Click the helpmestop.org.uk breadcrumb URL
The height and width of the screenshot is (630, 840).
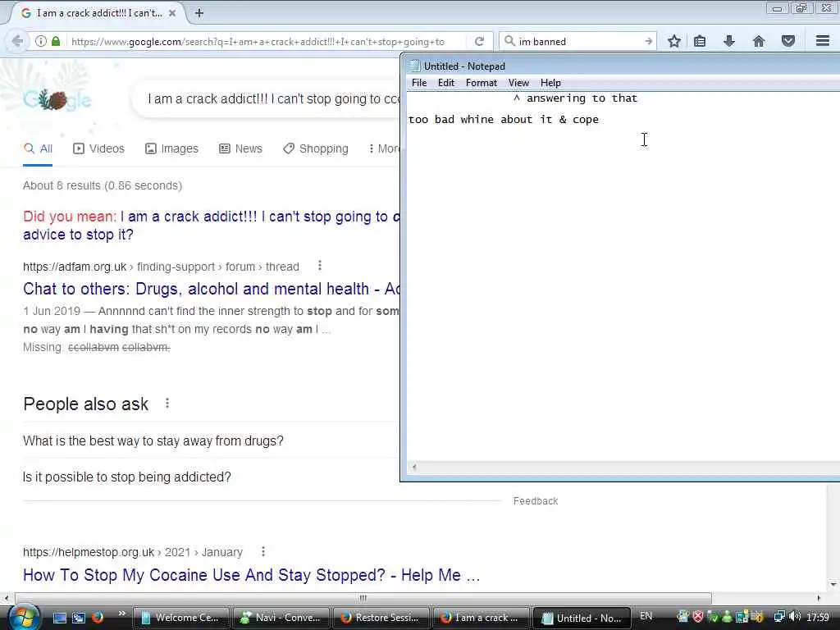coord(132,552)
